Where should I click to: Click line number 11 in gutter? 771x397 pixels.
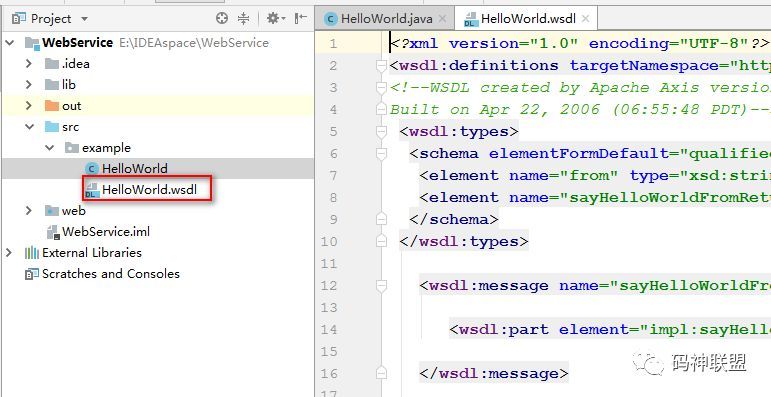[328, 264]
